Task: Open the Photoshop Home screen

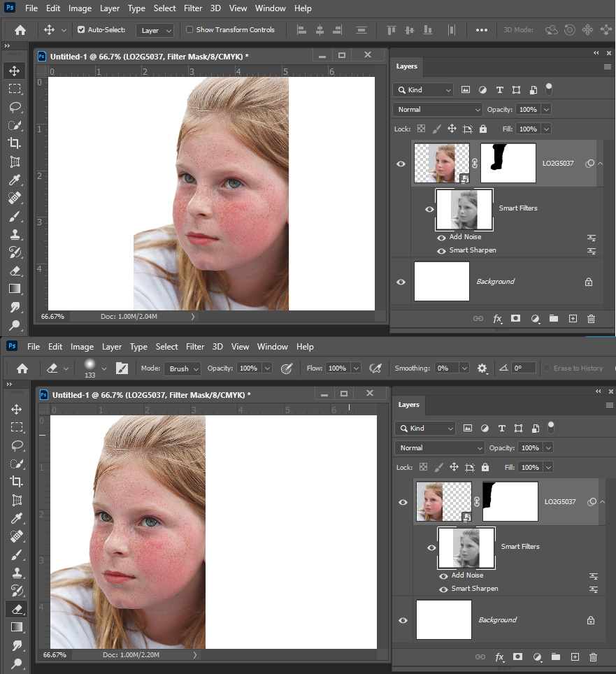Action: click(x=19, y=29)
